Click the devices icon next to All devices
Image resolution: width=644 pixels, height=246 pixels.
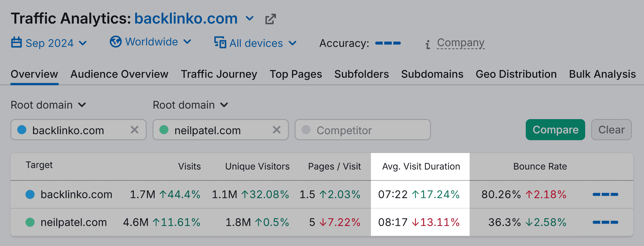point(220,42)
